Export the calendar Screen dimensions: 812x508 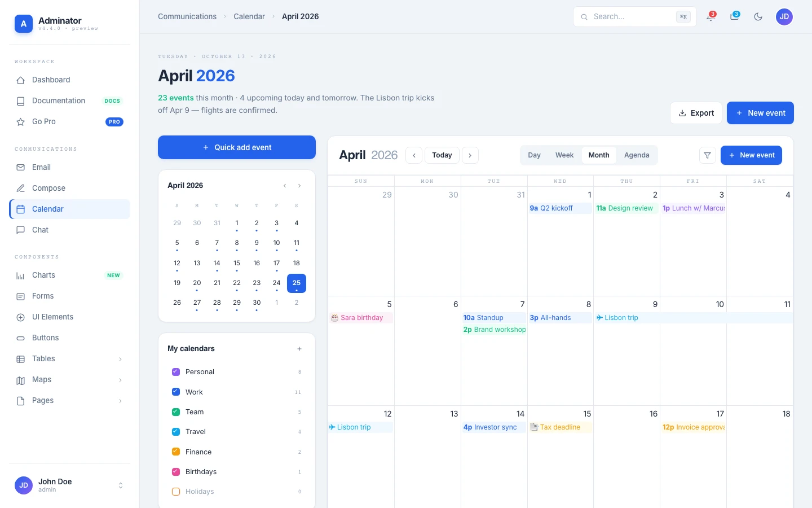point(696,113)
